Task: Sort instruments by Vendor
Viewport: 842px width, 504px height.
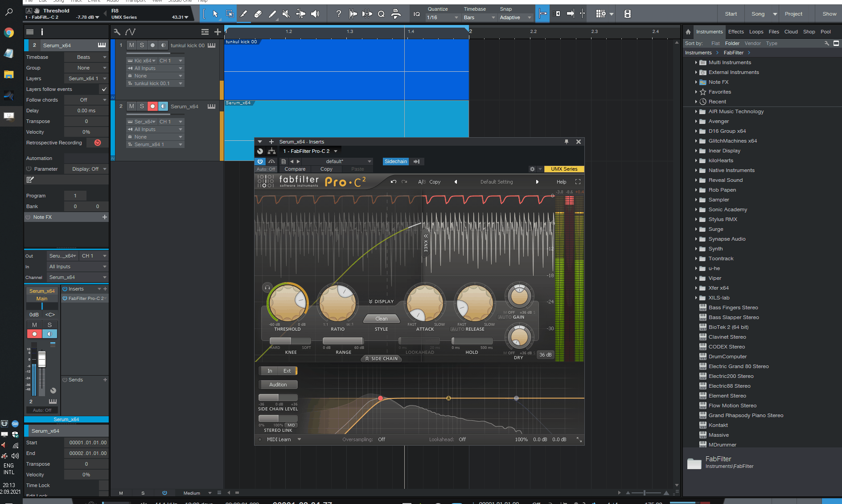Action: (753, 43)
